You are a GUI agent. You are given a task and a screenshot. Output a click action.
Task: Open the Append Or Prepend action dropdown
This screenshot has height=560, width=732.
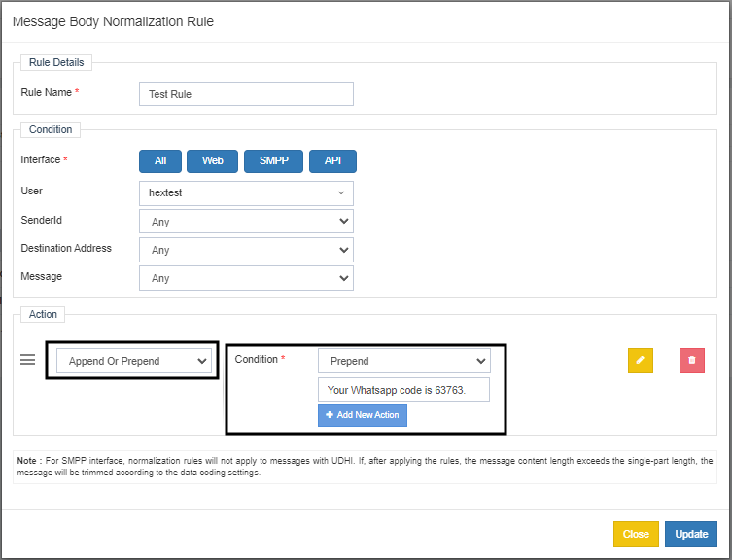134,361
